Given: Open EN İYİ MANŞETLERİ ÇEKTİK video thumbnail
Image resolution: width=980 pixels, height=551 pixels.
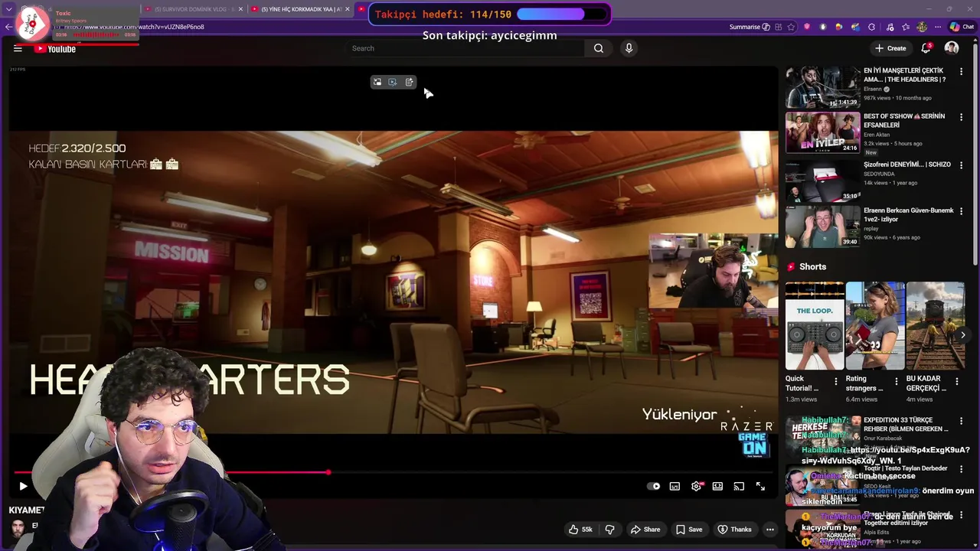Looking at the screenshot, I should 822,86.
